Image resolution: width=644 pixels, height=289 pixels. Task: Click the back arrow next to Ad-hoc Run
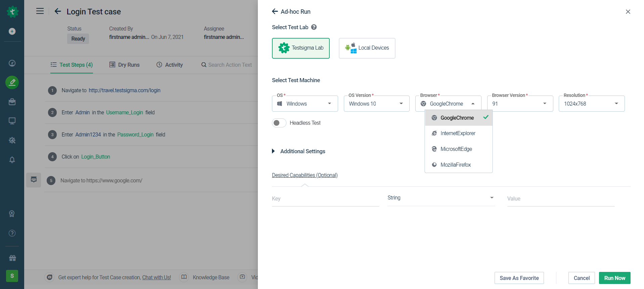275,12
